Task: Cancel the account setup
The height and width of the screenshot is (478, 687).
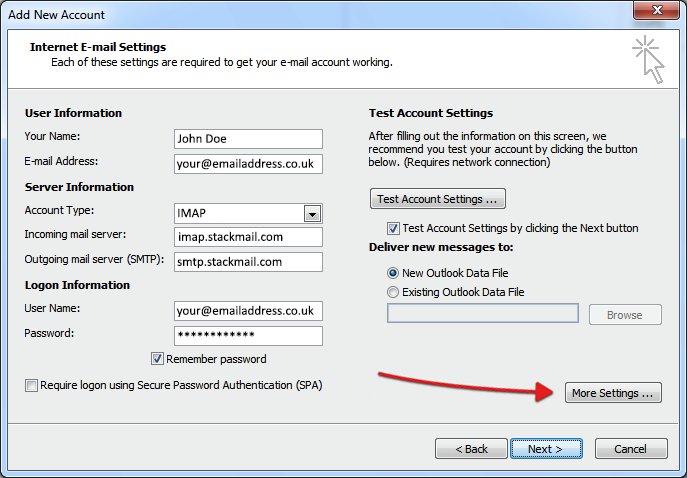Action: [x=631, y=449]
